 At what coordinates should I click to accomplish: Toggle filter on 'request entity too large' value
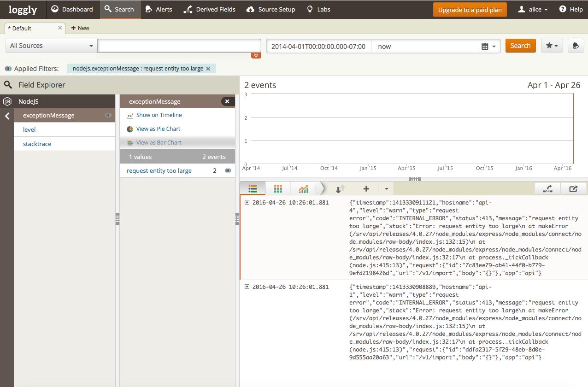pos(228,171)
